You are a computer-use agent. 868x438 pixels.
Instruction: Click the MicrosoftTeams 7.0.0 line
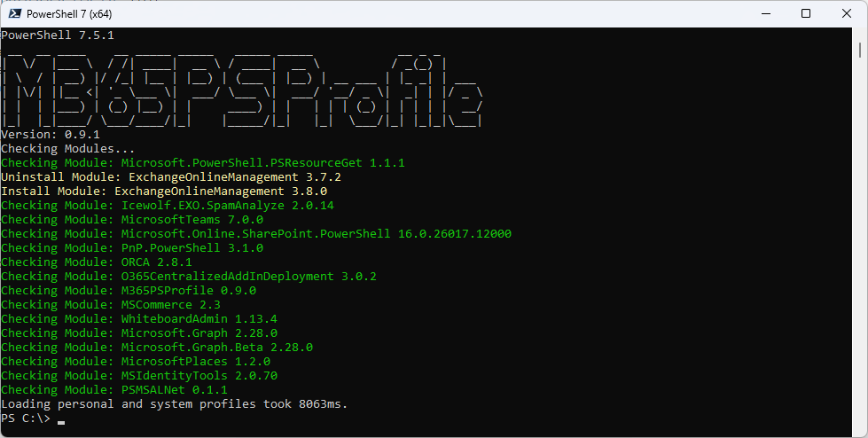click(x=132, y=220)
